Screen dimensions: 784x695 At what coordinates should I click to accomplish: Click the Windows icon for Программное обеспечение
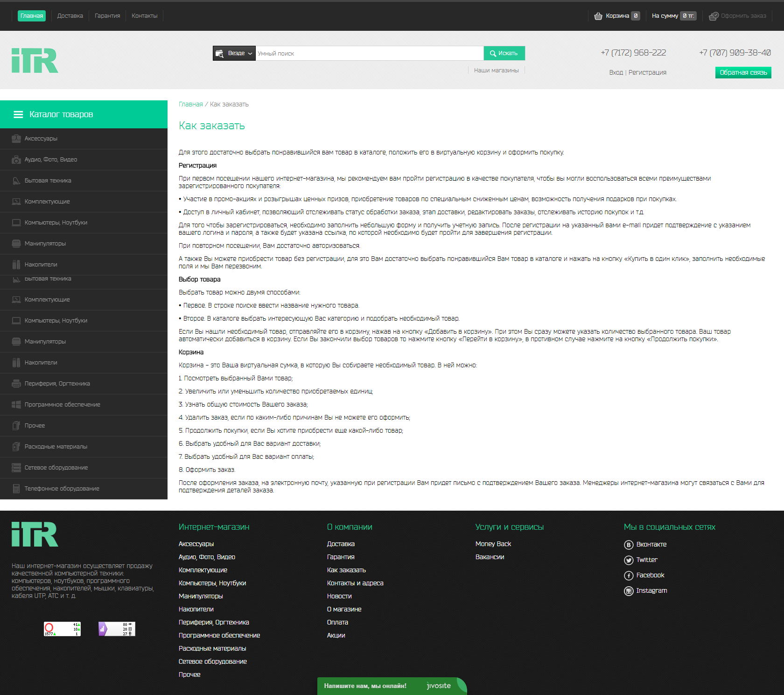[16, 405]
